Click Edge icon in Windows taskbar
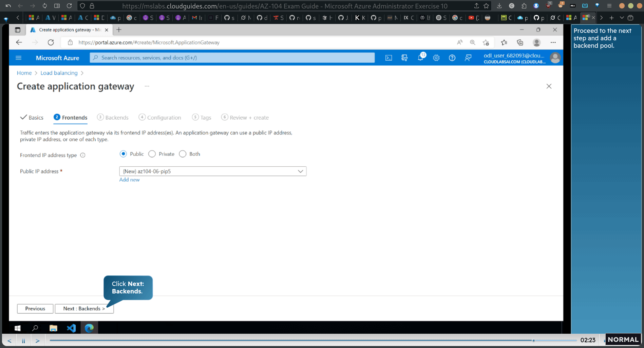 [x=89, y=328]
